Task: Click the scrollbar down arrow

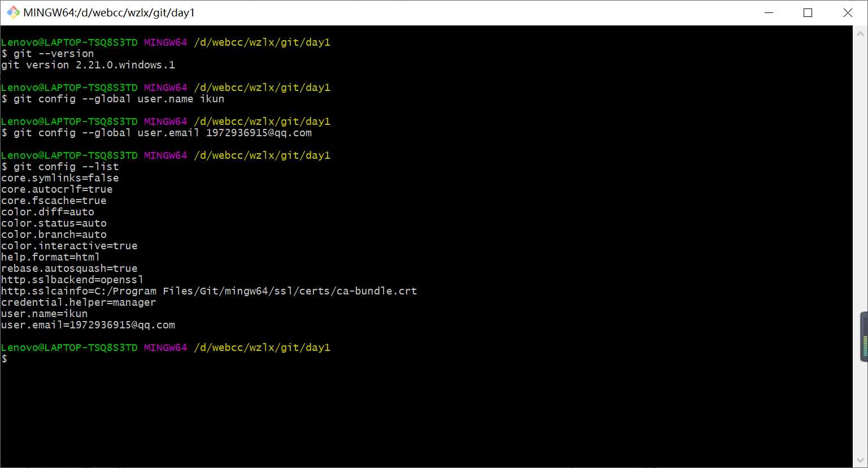Action: coord(860,460)
